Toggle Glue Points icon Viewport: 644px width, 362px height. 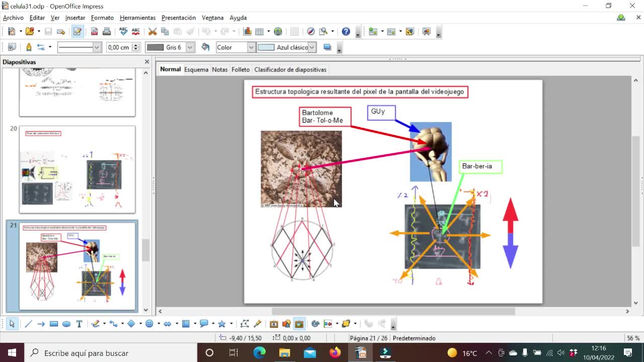258,324
